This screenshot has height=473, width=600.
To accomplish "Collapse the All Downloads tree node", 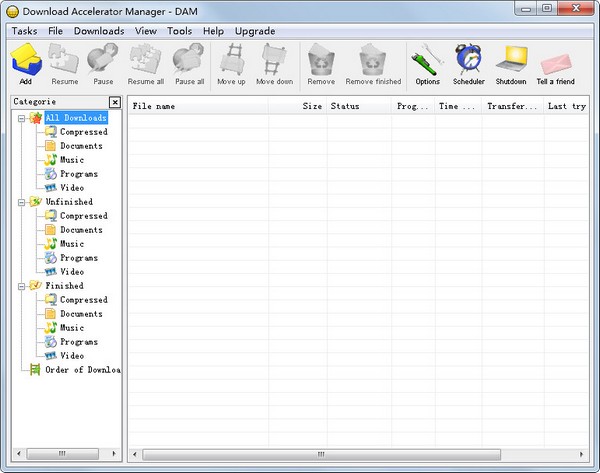I will click(x=22, y=118).
